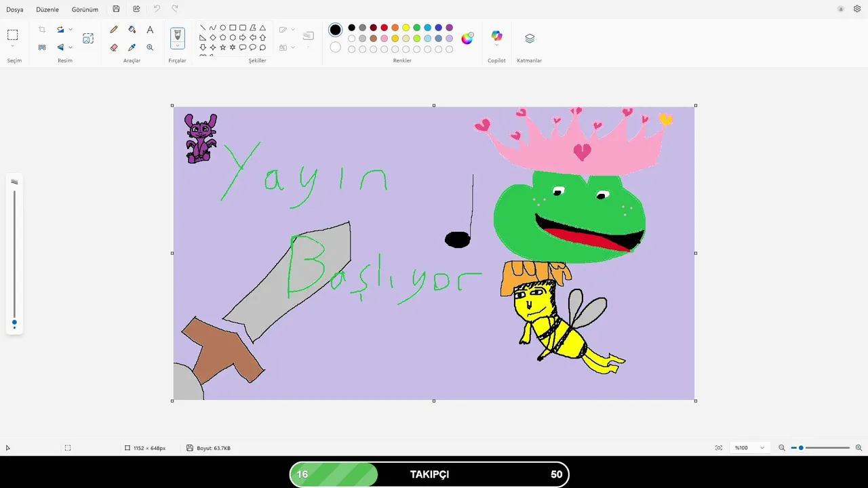Choose the diamond shape
The image size is (868, 488).
(x=213, y=38)
